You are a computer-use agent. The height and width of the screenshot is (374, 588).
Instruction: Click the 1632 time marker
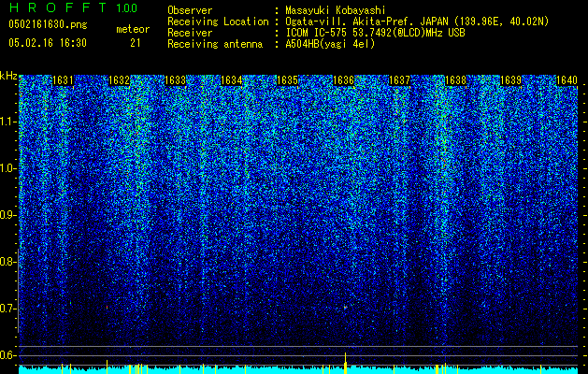[x=119, y=80]
